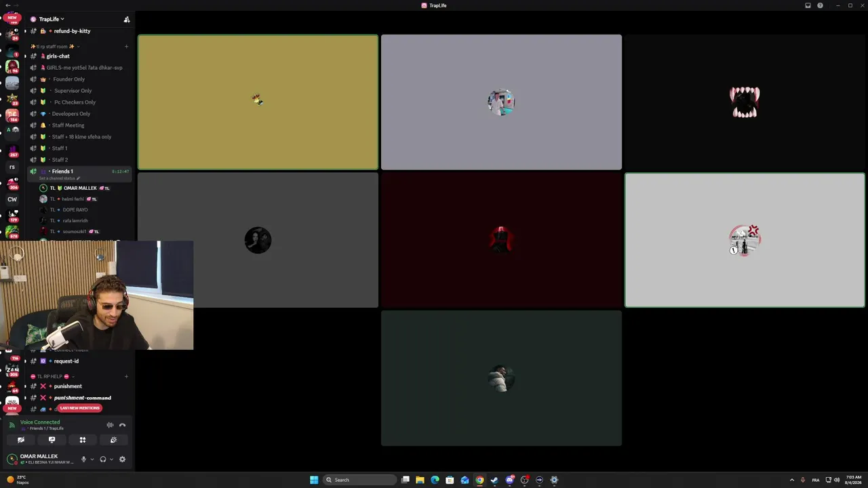Share your screen from voice panel

pyautogui.click(x=52, y=440)
